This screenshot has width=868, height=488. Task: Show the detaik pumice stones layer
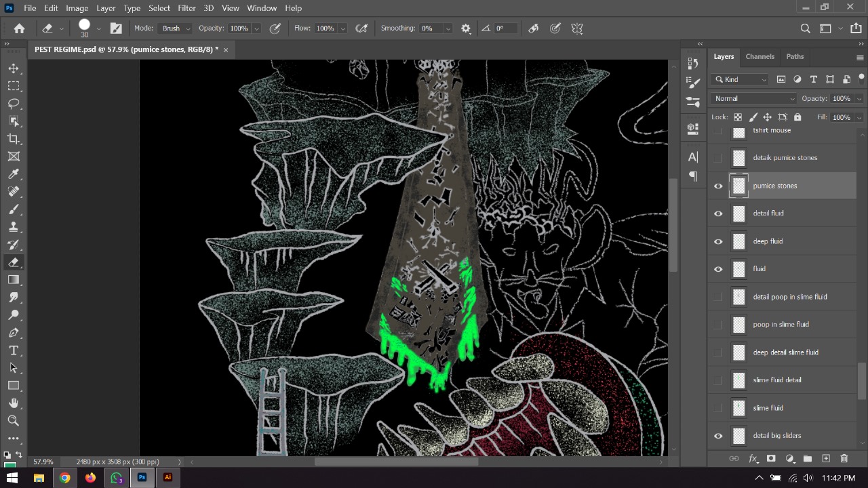pyautogui.click(x=718, y=158)
